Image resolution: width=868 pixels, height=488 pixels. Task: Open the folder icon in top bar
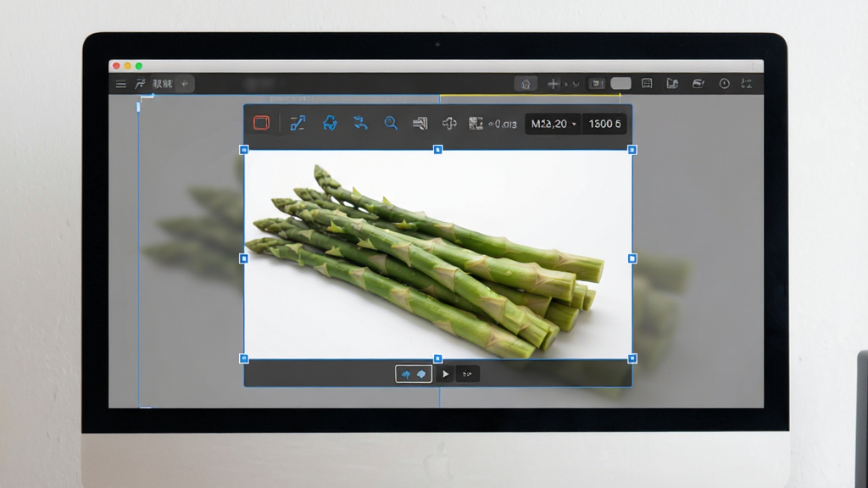click(672, 84)
